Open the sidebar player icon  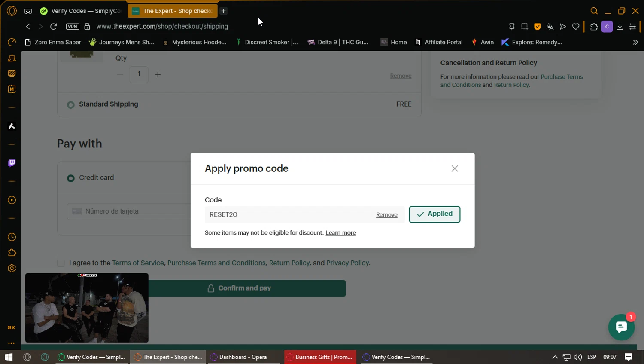click(12, 200)
